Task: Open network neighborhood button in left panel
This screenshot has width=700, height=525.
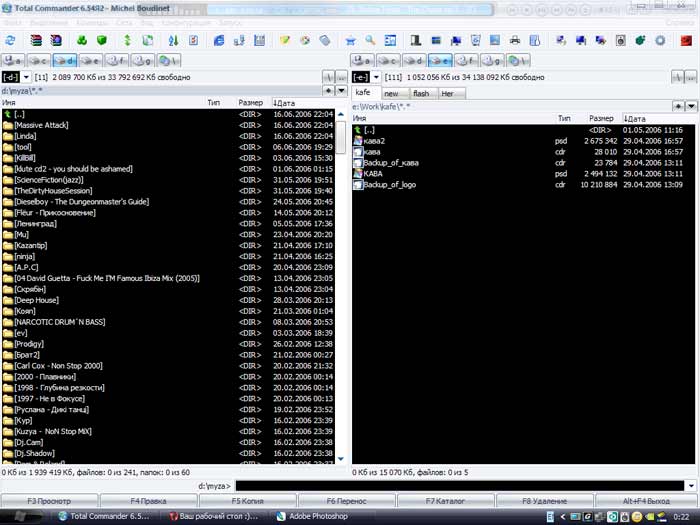Action: pyautogui.click(x=169, y=60)
